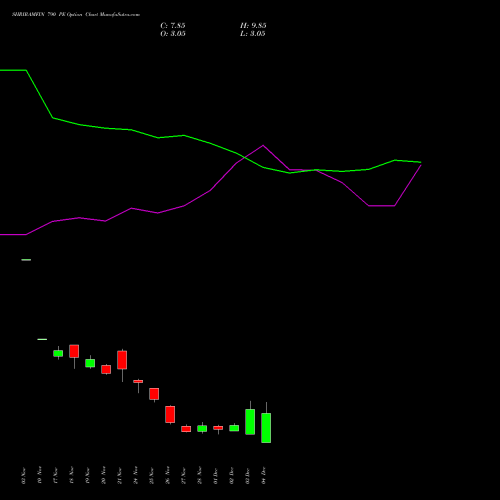
Task: Click the green candle above 17 Nov
Action: point(58,353)
